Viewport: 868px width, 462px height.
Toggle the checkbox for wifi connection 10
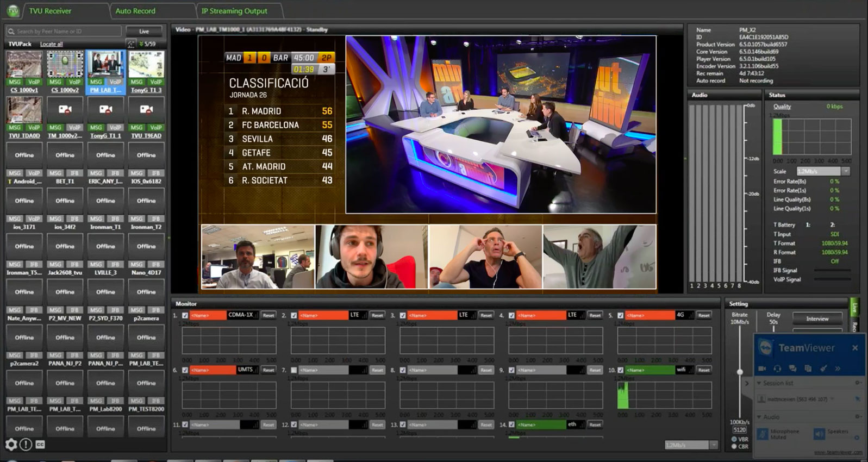pyautogui.click(x=620, y=370)
